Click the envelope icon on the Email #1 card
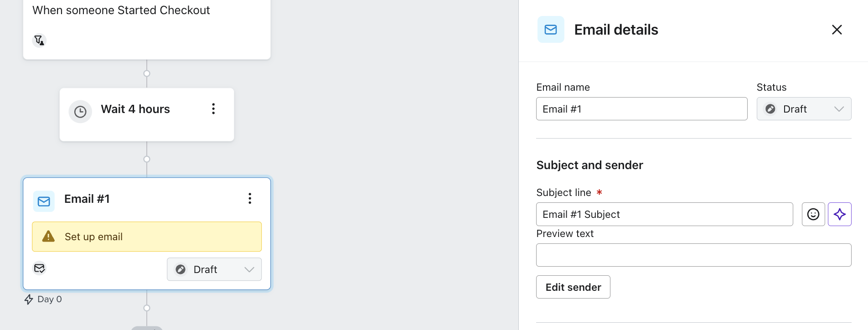The image size is (868, 330). click(44, 201)
